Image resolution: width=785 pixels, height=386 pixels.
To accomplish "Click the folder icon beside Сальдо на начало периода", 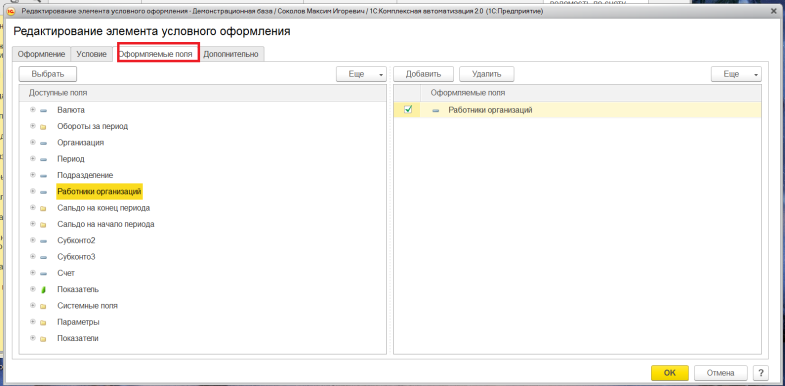I will [x=43, y=225].
